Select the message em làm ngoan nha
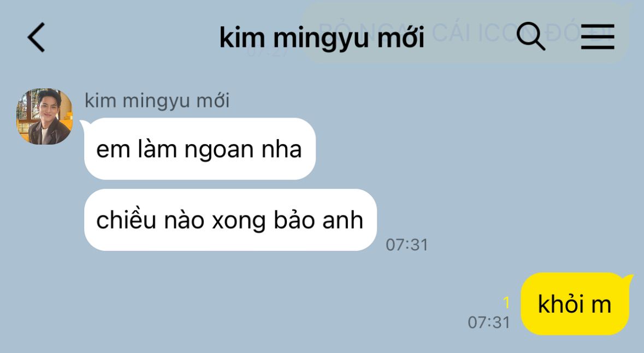Screen dimensions: 644x353 [x=199, y=148]
